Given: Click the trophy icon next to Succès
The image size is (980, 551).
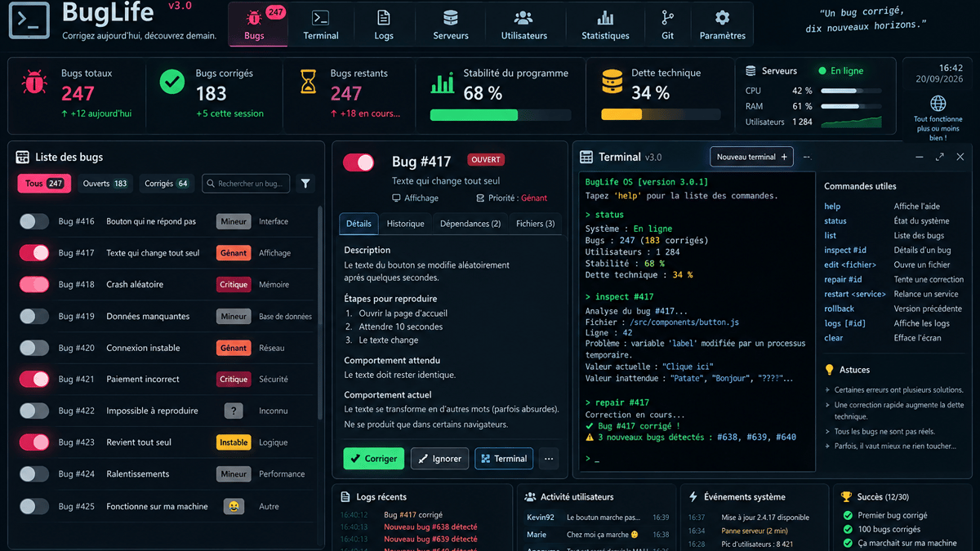Looking at the screenshot, I should 846,496.
